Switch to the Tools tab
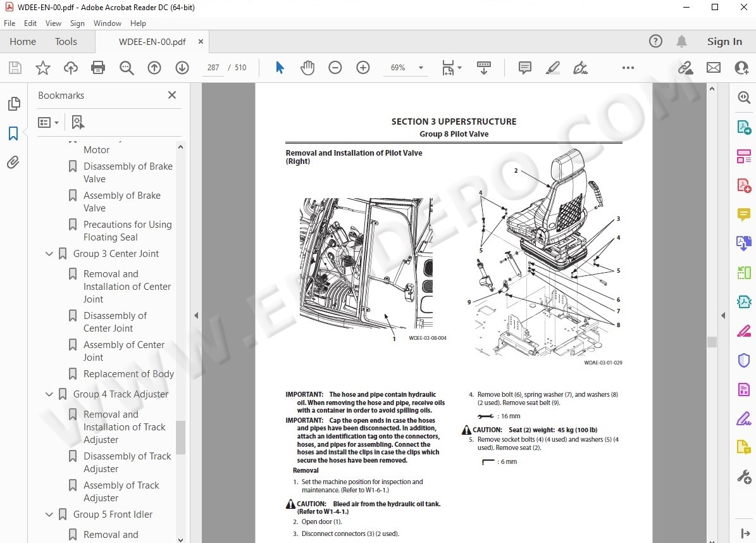756x543 pixels. 66,42
